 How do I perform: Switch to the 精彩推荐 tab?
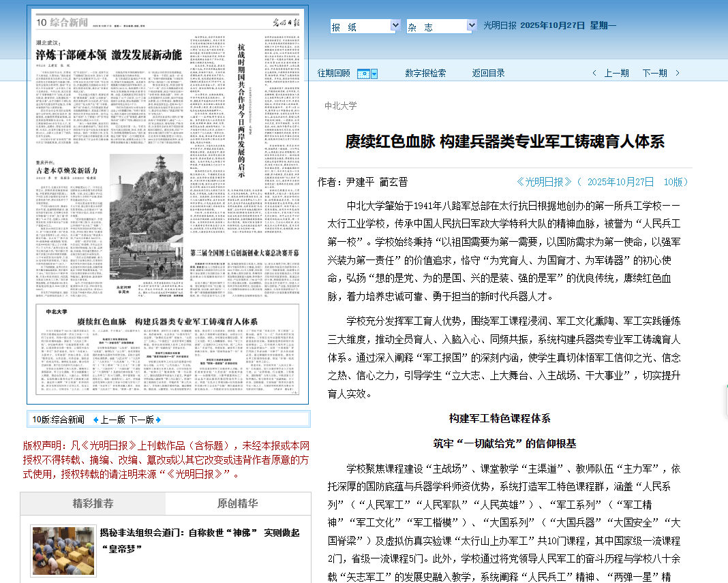pyautogui.click(x=93, y=504)
